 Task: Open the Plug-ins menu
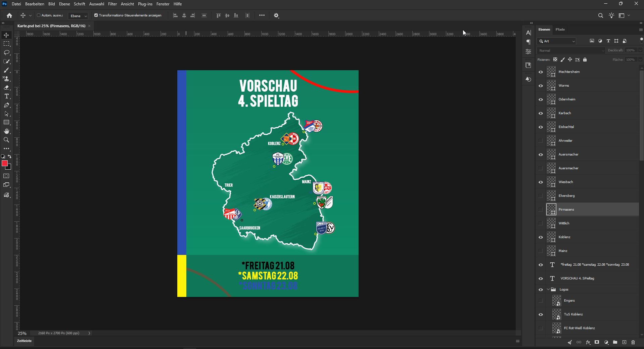[x=145, y=4]
